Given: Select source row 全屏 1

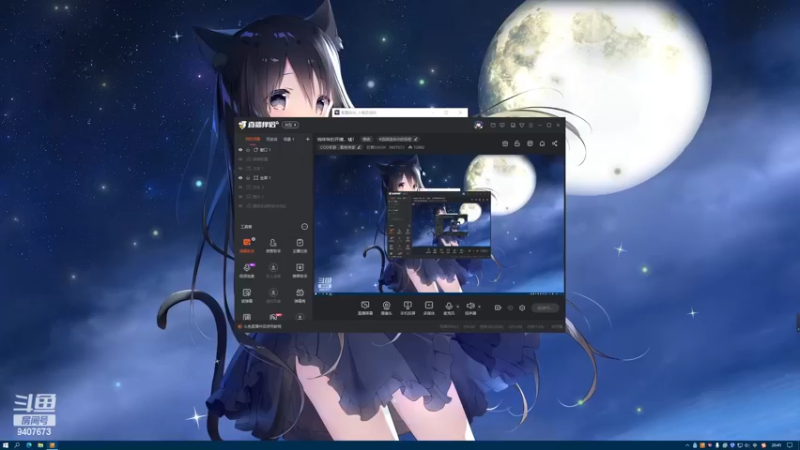Looking at the screenshot, I should click(274, 178).
